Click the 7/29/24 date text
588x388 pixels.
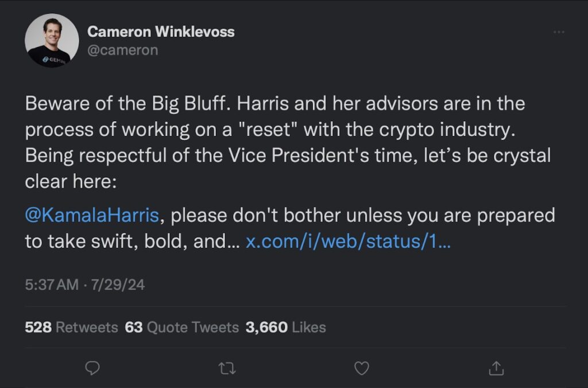point(117,285)
